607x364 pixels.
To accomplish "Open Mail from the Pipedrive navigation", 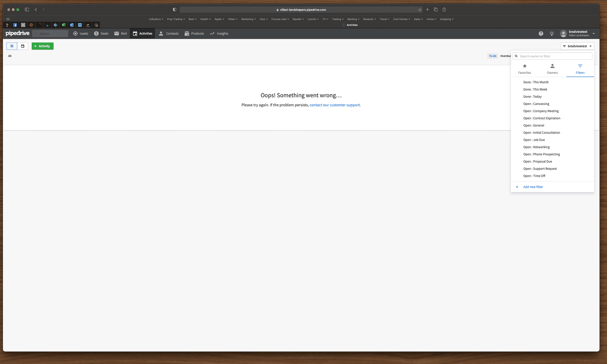I will point(121,34).
